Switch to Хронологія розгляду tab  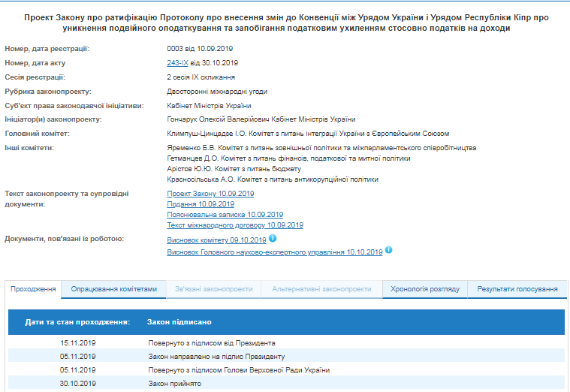click(424, 288)
